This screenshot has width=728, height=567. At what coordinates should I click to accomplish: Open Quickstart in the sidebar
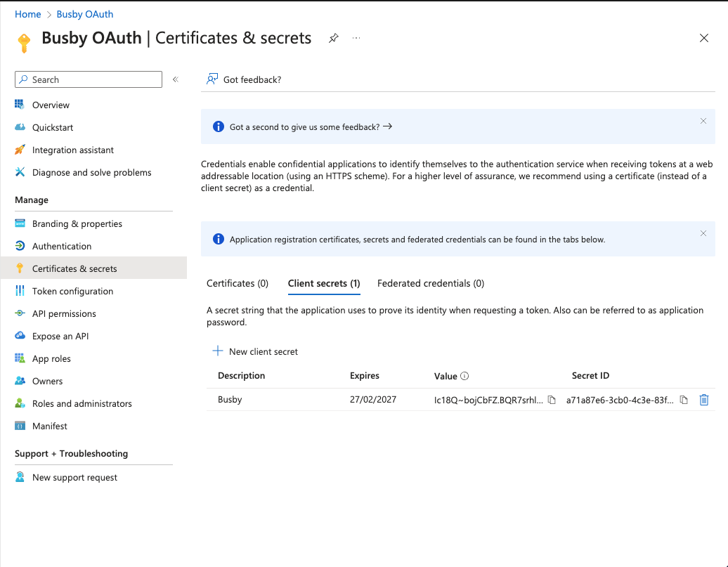pyautogui.click(x=53, y=127)
